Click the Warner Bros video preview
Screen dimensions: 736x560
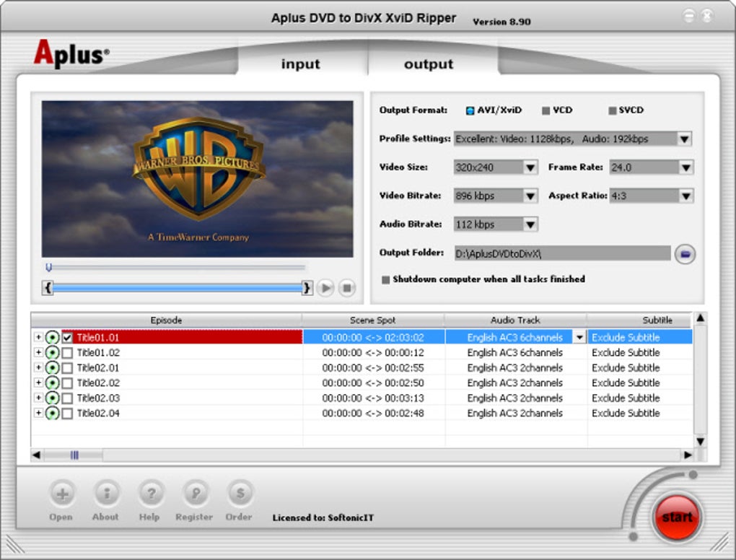tap(197, 179)
